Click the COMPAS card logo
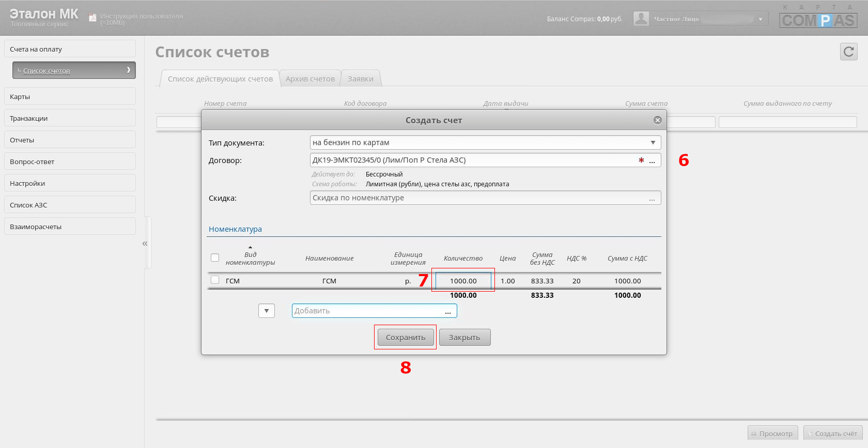868x448 pixels. (818, 17)
